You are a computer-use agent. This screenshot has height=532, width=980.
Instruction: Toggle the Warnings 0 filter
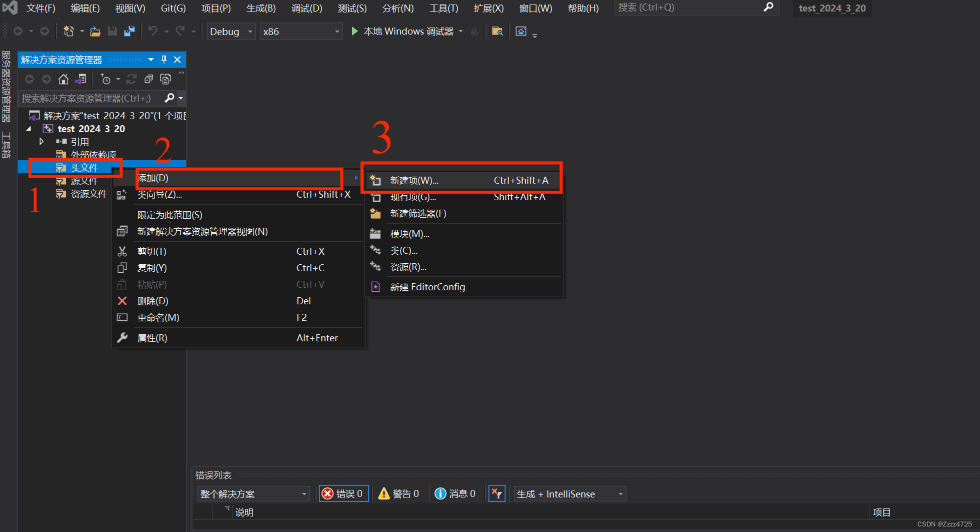click(399, 494)
